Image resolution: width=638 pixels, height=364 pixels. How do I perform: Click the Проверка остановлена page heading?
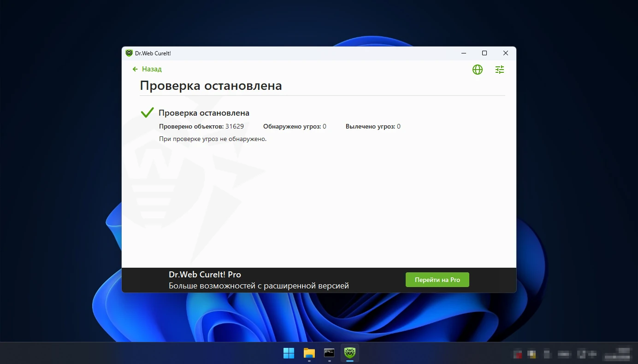pyautogui.click(x=211, y=86)
